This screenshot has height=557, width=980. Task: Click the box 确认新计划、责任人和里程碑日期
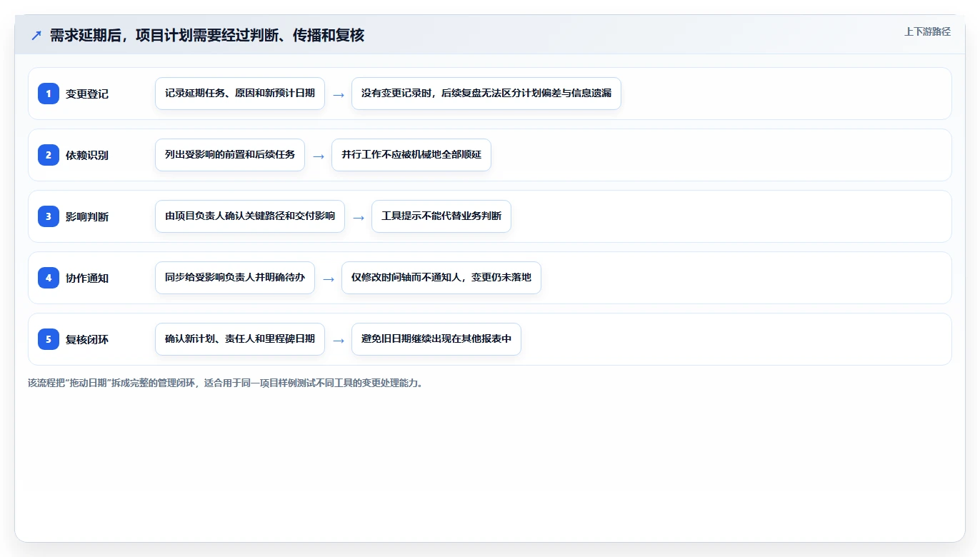(x=240, y=339)
